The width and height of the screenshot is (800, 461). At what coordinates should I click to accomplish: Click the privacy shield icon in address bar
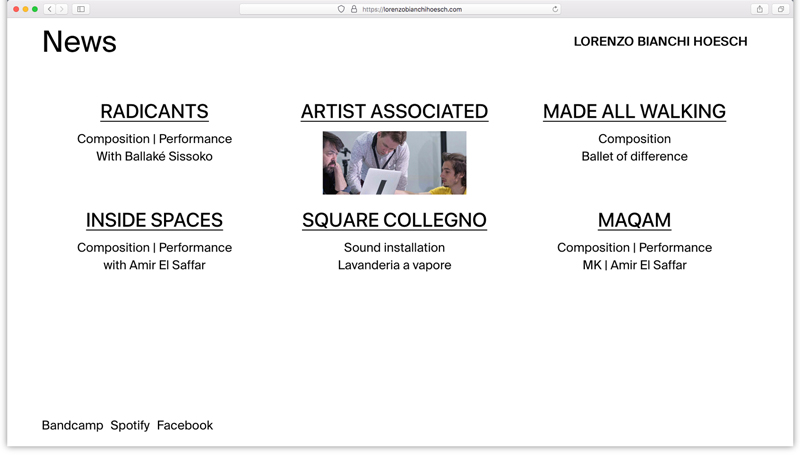341,9
